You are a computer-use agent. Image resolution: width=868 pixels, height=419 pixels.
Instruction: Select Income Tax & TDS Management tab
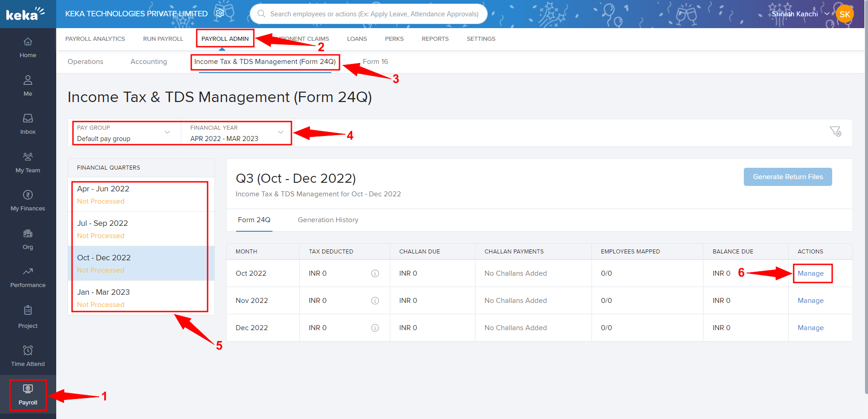[x=265, y=62]
